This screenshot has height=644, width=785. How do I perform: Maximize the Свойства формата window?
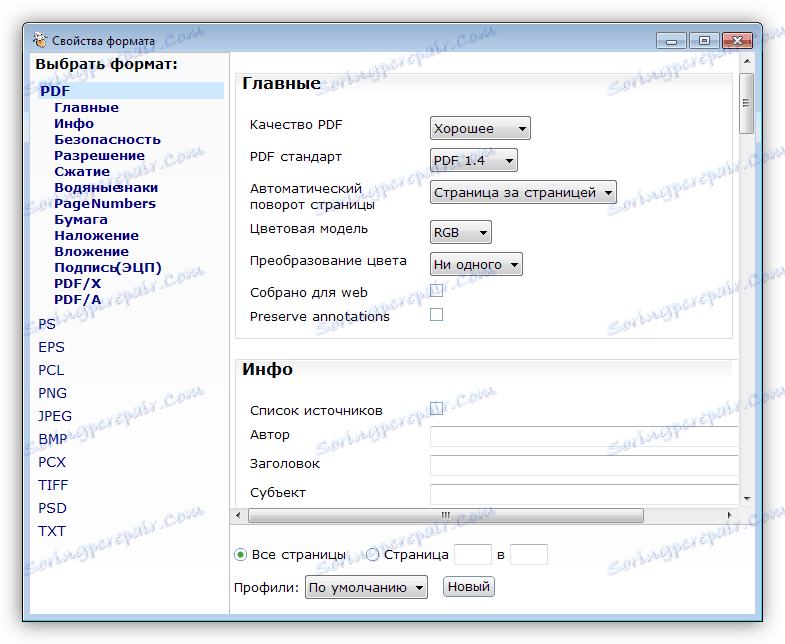[x=704, y=41]
